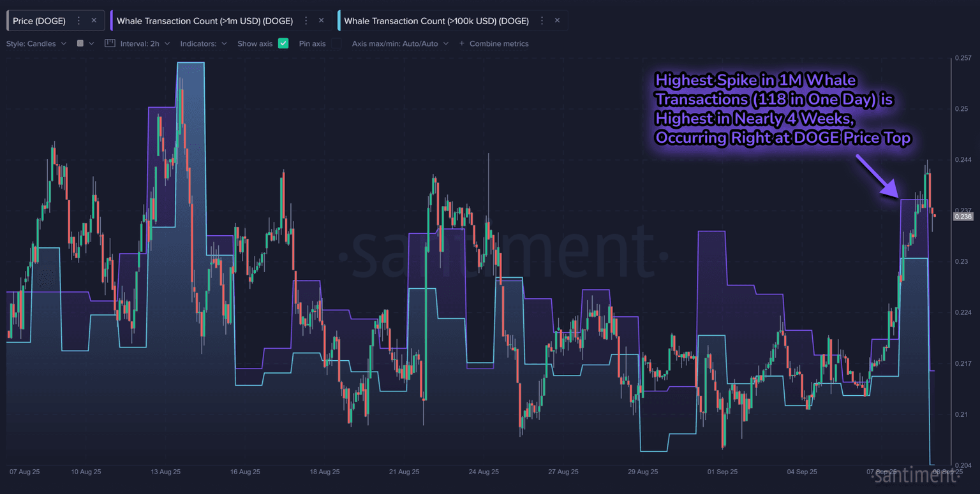980x494 pixels.
Task: Remove Whale Transaction Count >1m USD metric
Action: click(x=321, y=21)
